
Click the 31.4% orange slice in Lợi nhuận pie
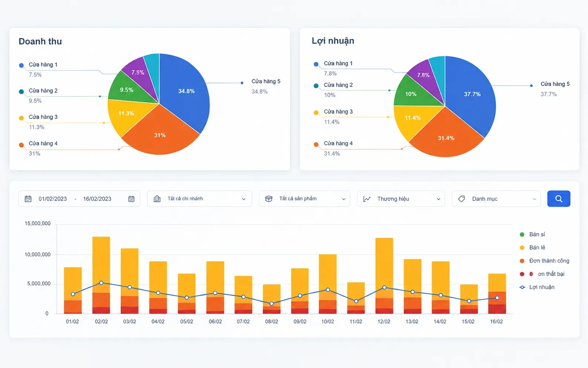446,139
